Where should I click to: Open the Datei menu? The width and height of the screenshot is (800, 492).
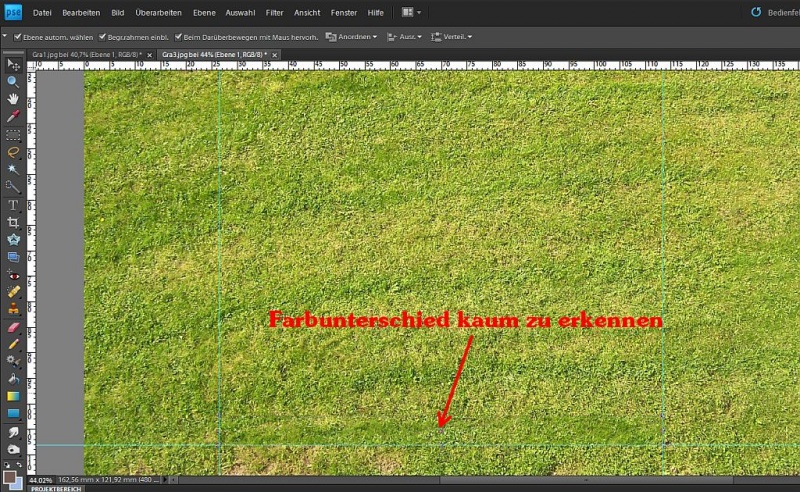pyautogui.click(x=42, y=13)
